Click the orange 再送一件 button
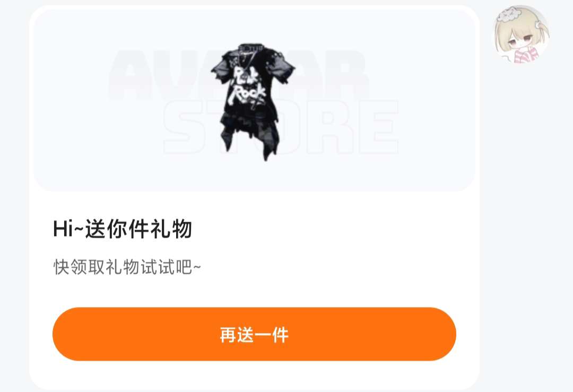The width and height of the screenshot is (573, 392). click(x=254, y=334)
